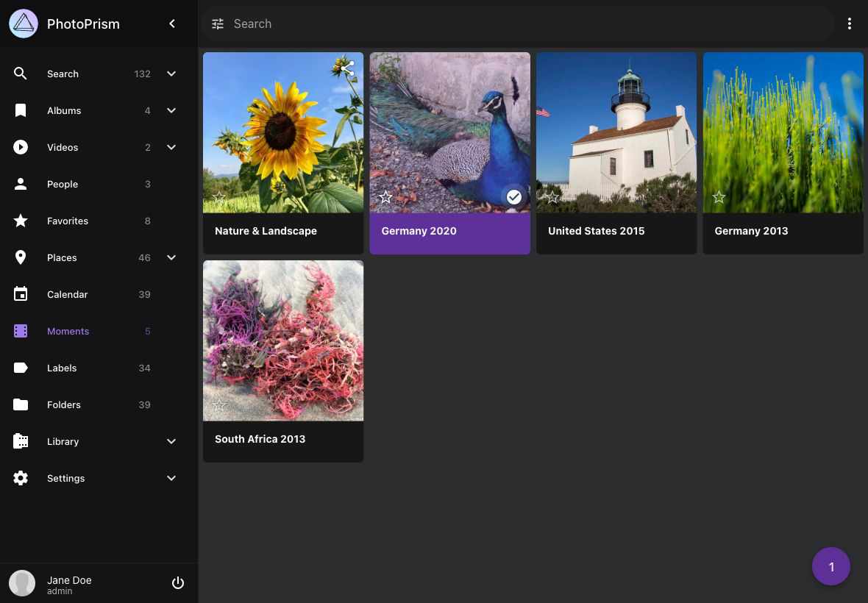Image resolution: width=868 pixels, height=603 pixels.
Task: Star the United States 2015 album
Action: coord(552,197)
